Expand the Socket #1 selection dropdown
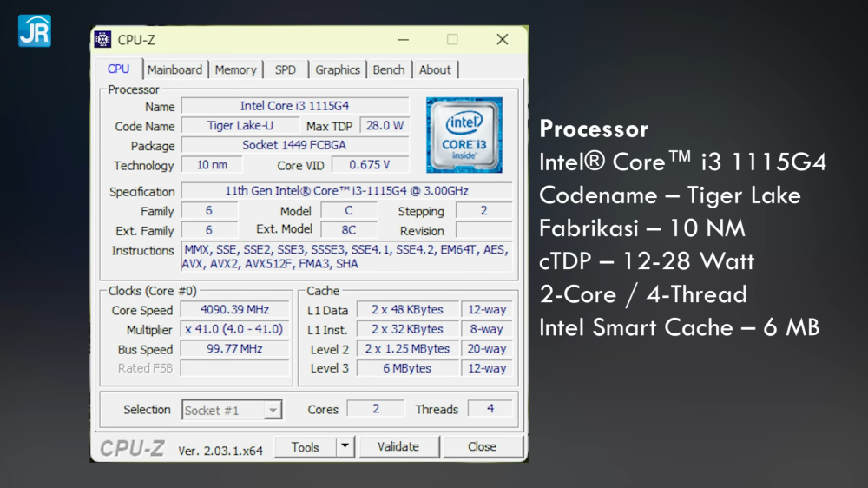The height and width of the screenshot is (488, 868). pos(273,410)
